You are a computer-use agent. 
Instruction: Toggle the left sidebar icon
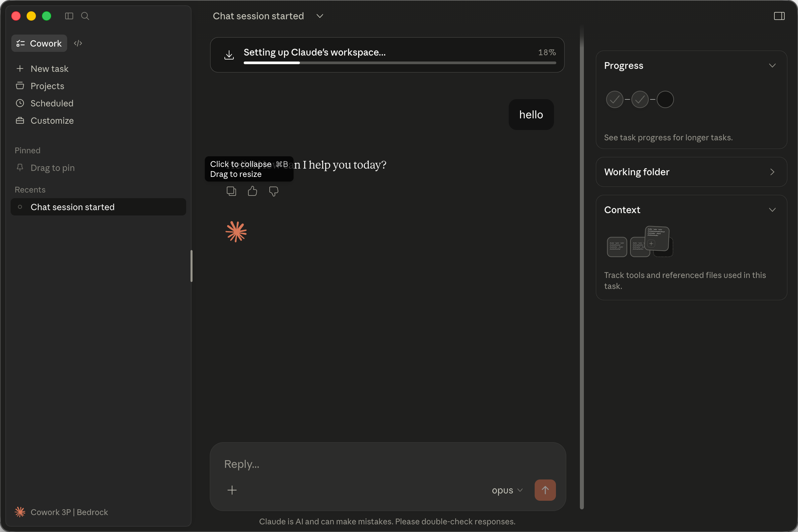pyautogui.click(x=69, y=16)
